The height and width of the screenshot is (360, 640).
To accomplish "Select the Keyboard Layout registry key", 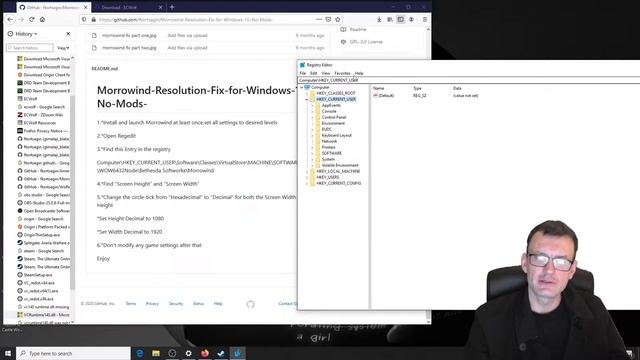I will coord(336,135).
